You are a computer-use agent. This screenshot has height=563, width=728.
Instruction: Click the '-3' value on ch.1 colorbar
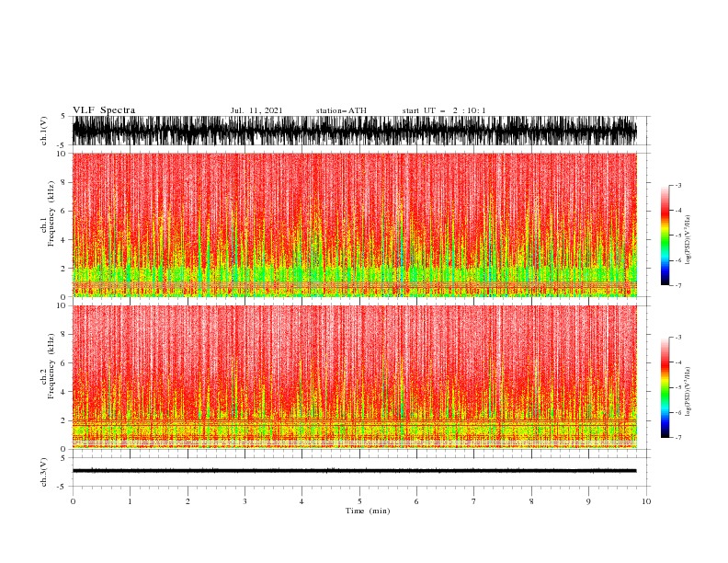click(677, 185)
